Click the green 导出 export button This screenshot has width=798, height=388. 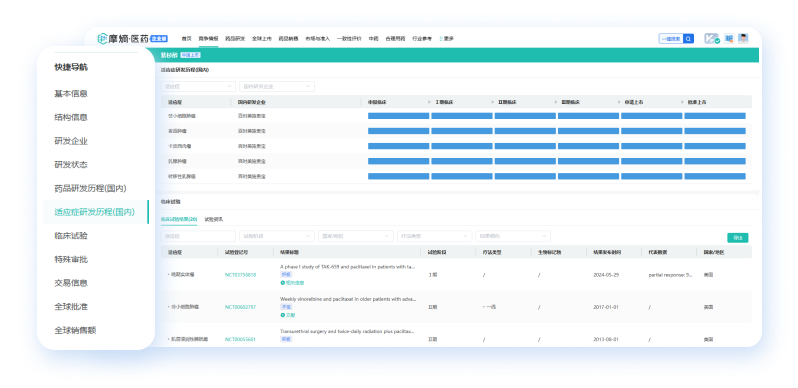pyautogui.click(x=737, y=238)
